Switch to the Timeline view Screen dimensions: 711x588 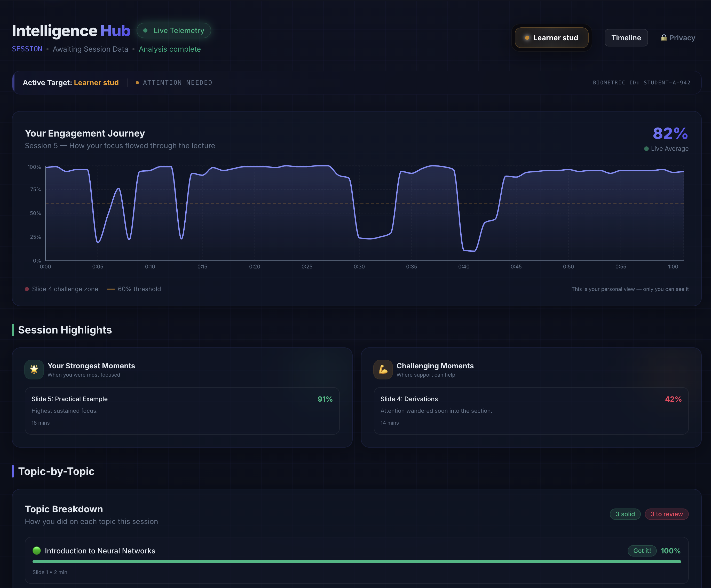tap(626, 38)
